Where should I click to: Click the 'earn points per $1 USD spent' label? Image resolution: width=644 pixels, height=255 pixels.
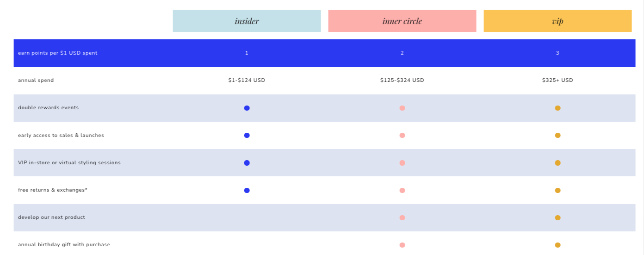coord(58,53)
